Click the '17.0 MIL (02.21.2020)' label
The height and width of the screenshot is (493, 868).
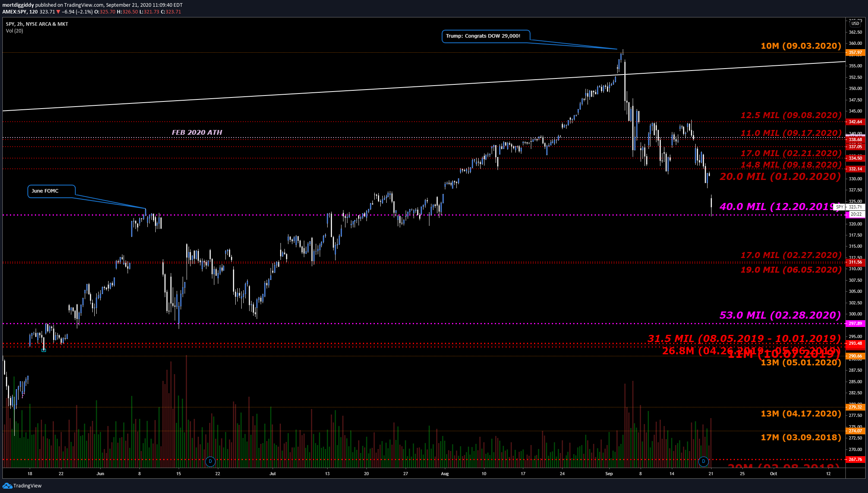click(791, 153)
